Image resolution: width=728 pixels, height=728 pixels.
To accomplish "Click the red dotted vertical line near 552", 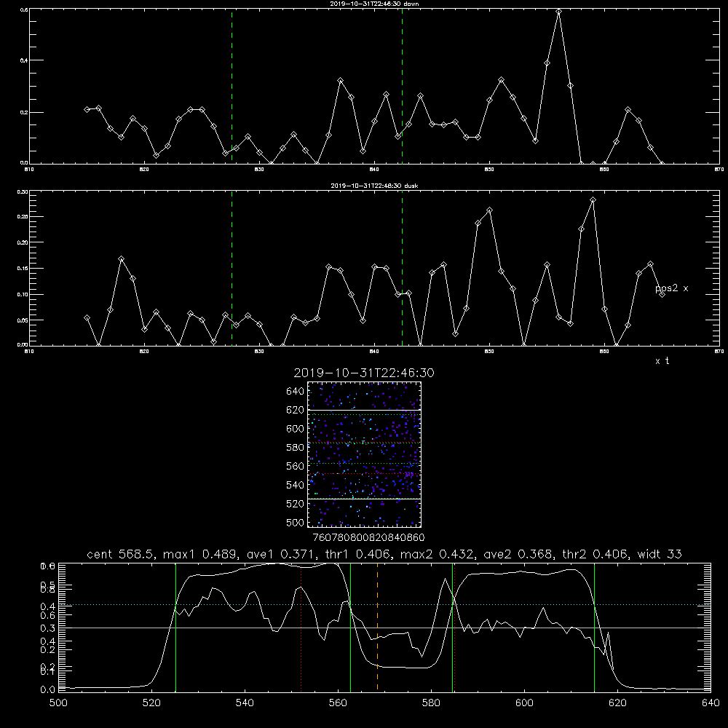I will point(301,627).
